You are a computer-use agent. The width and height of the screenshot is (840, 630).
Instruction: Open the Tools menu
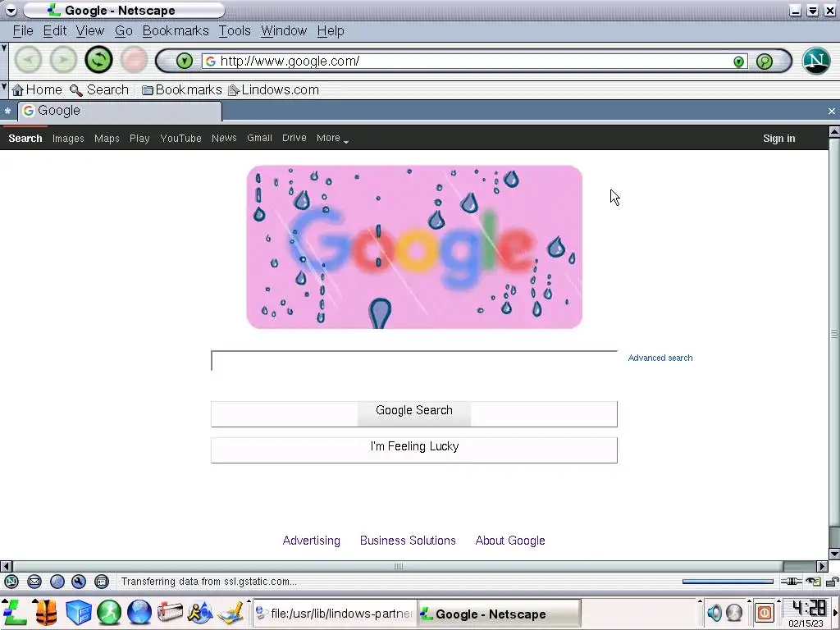(x=235, y=31)
